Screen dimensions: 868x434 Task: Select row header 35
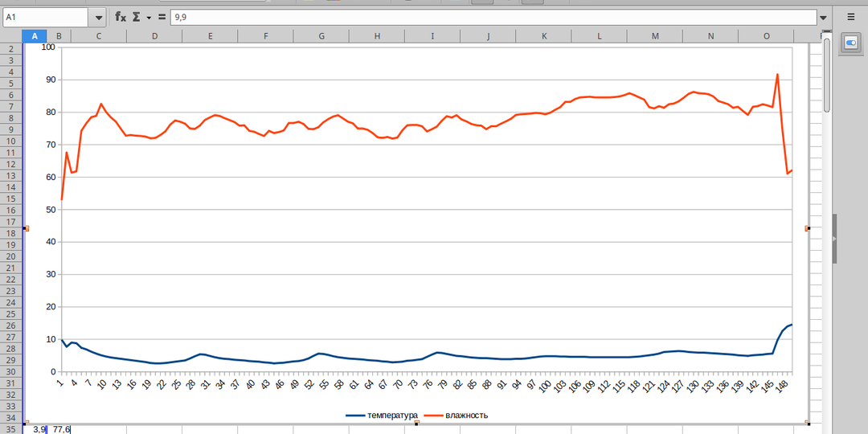[11, 429]
